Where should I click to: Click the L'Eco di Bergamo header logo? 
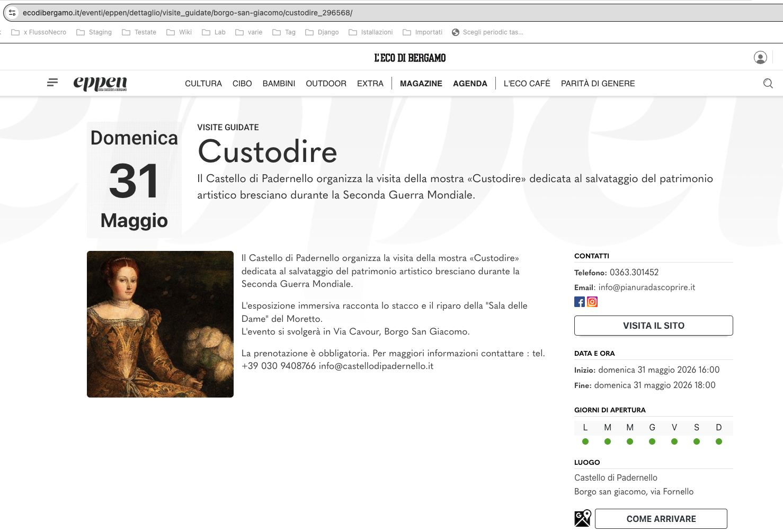tap(410, 58)
